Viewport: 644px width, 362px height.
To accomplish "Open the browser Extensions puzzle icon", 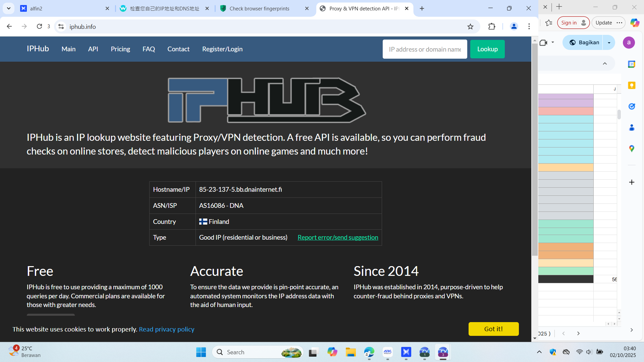I will 492,26.
